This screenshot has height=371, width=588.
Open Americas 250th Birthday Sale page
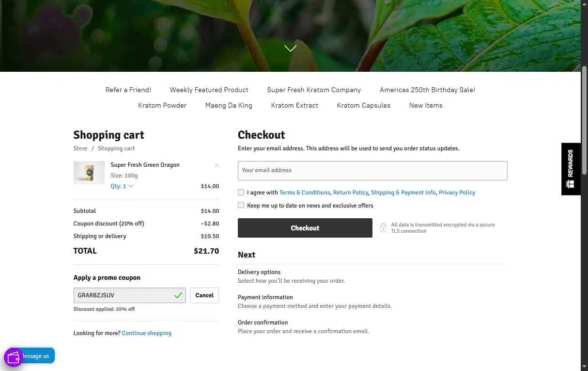[427, 90]
